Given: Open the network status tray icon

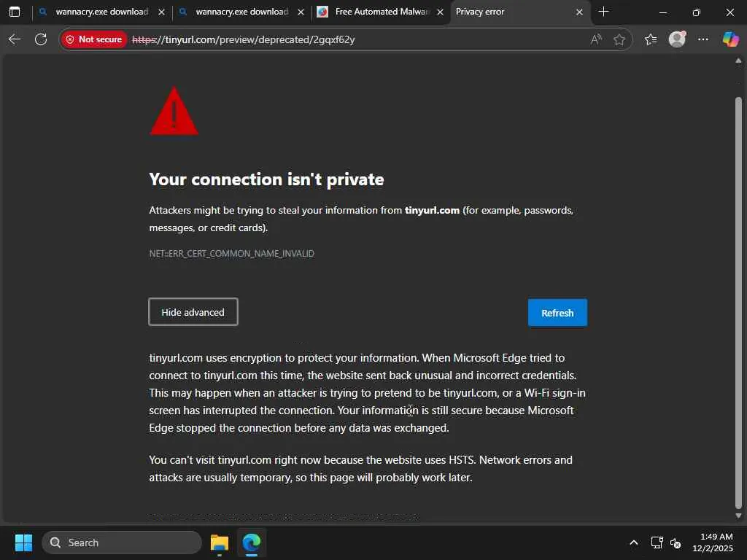Looking at the screenshot, I should (x=657, y=542).
